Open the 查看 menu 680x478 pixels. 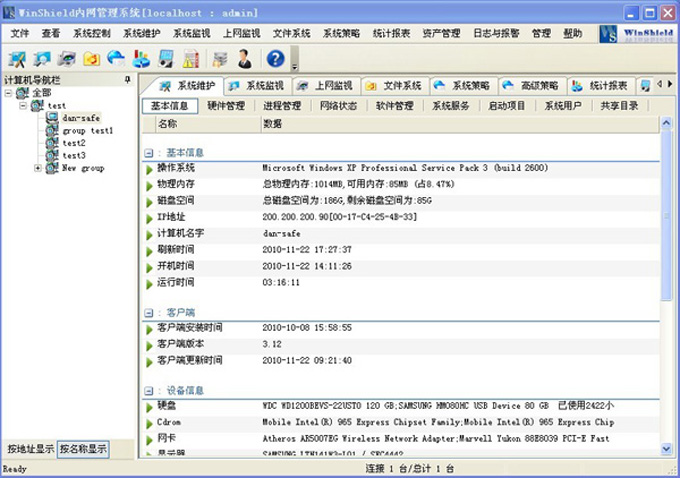tap(51, 33)
